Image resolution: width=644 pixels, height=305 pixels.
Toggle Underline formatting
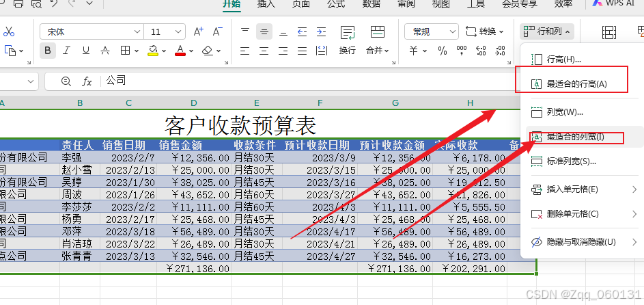[86, 51]
